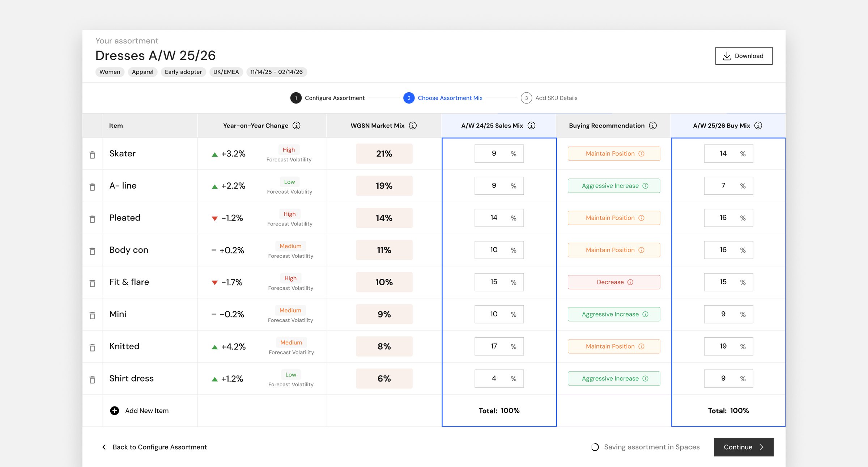Remove the Mini row with trash icon
Image resolution: width=868 pixels, height=467 pixels.
[92, 315]
